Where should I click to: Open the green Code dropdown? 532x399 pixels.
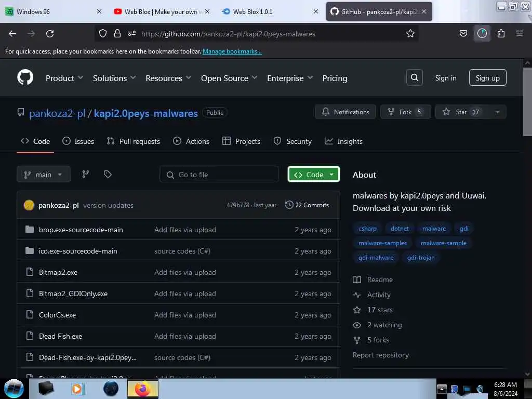(313, 175)
